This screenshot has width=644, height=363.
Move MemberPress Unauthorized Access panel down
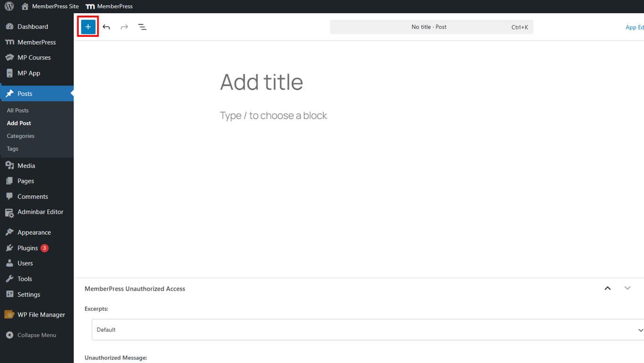pyautogui.click(x=627, y=288)
